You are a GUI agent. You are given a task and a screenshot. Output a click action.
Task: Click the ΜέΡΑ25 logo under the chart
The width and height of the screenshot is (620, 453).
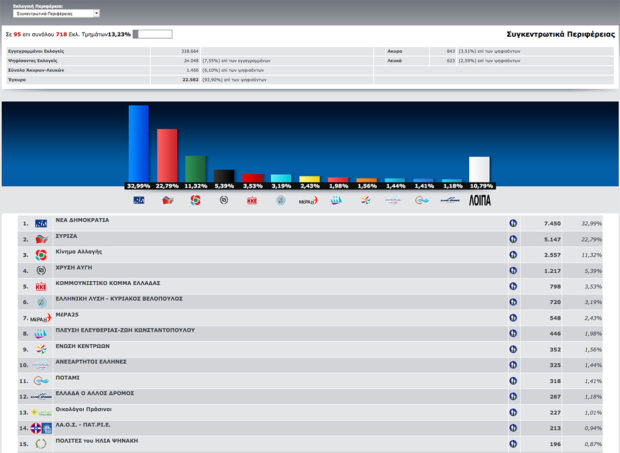point(308,201)
